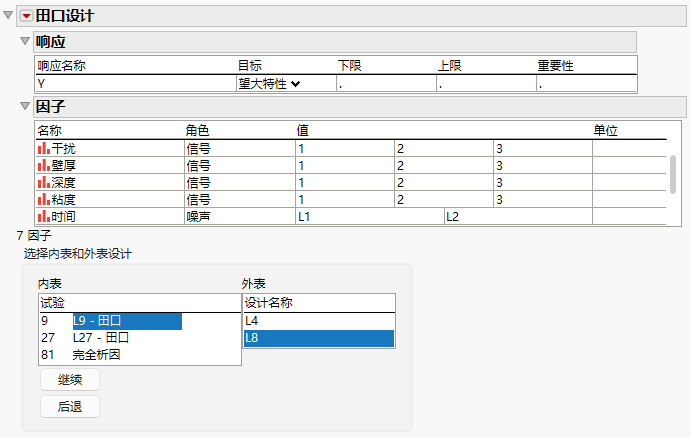Screen dimensions: 691x438
Task: Click the 上限 cell for response Y
Action: (487, 84)
